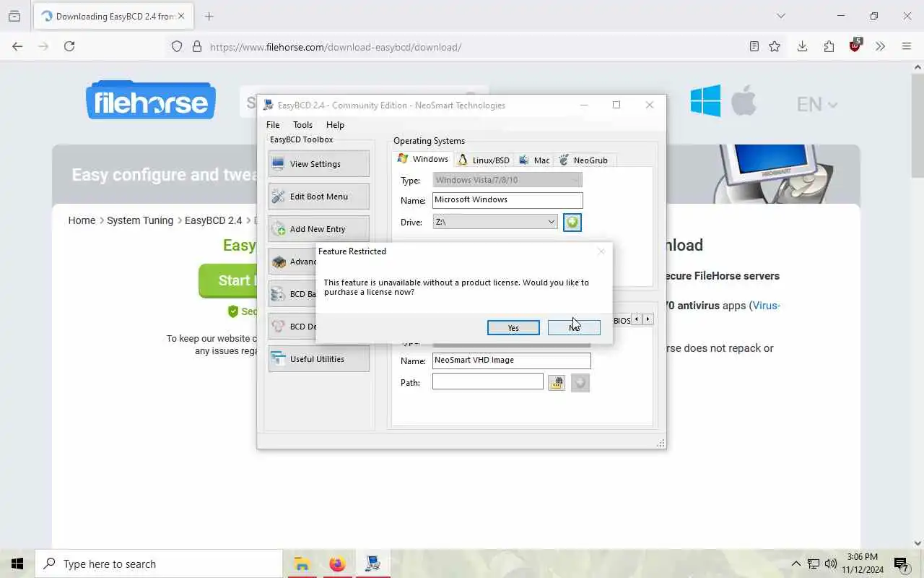Click the System Tuning breadcrumb link
Screen dimensions: 924x578
pos(140,220)
